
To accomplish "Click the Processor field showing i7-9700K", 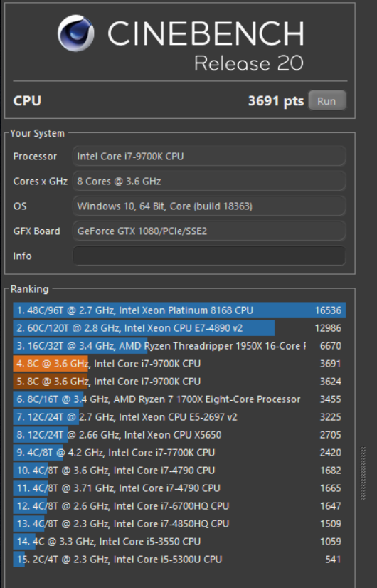I will (x=208, y=156).
